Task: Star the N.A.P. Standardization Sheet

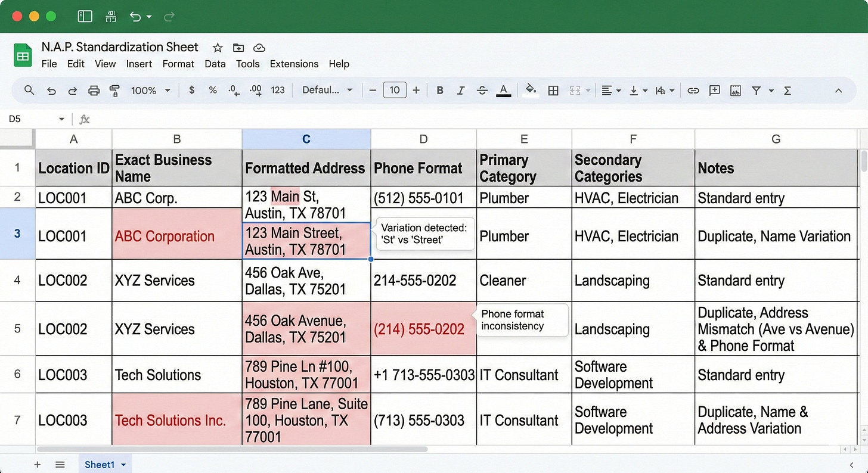Action: tap(217, 48)
